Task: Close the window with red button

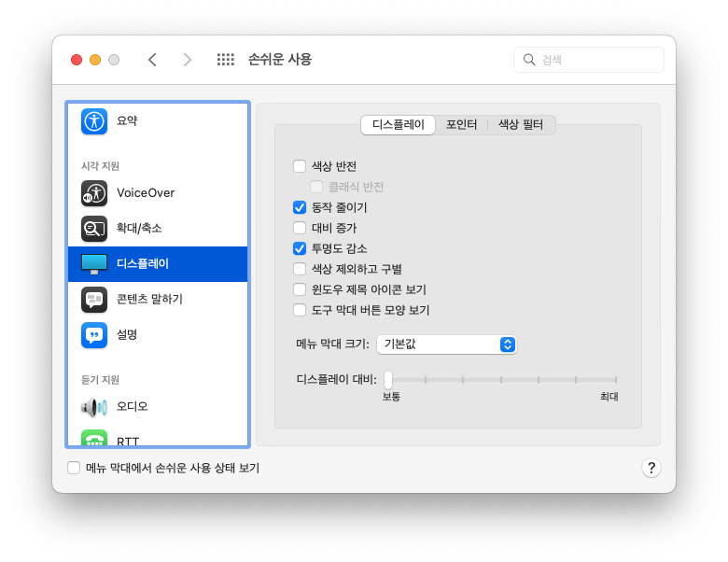Action: point(77,60)
